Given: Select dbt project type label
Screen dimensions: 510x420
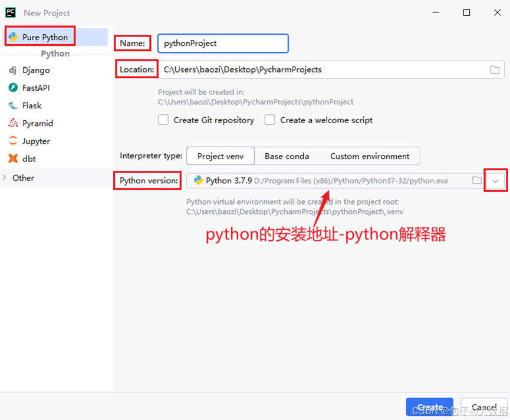Looking at the screenshot, I should pos(29,158).
